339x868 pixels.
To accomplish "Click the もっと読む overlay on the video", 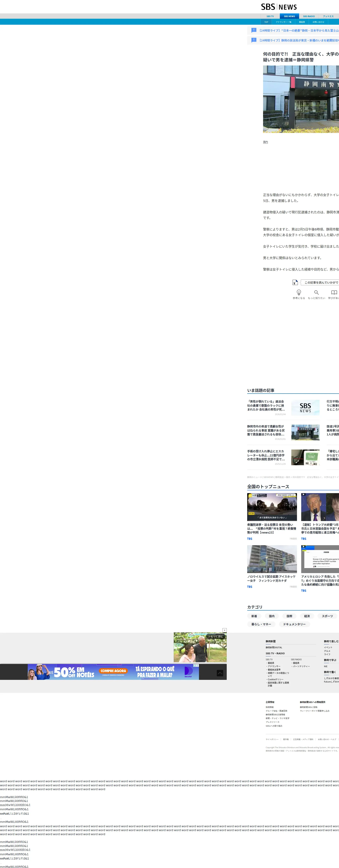I will point(216,636).
